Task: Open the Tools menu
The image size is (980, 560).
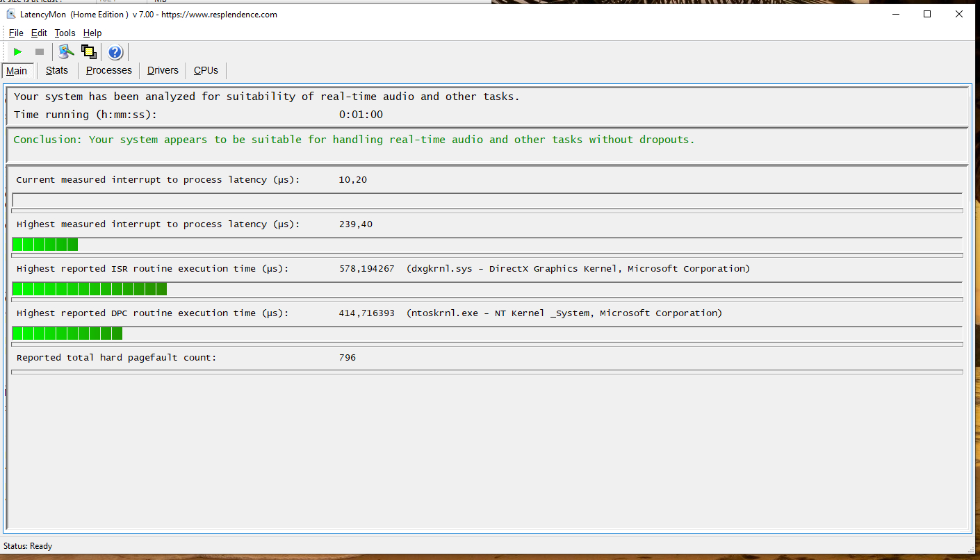Action: 65,33
